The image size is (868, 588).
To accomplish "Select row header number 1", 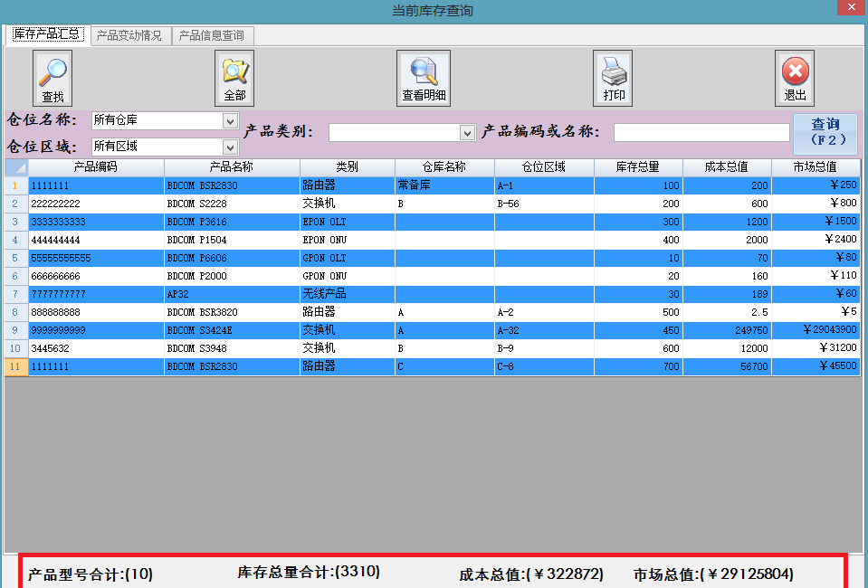I will tap(16, 185).
